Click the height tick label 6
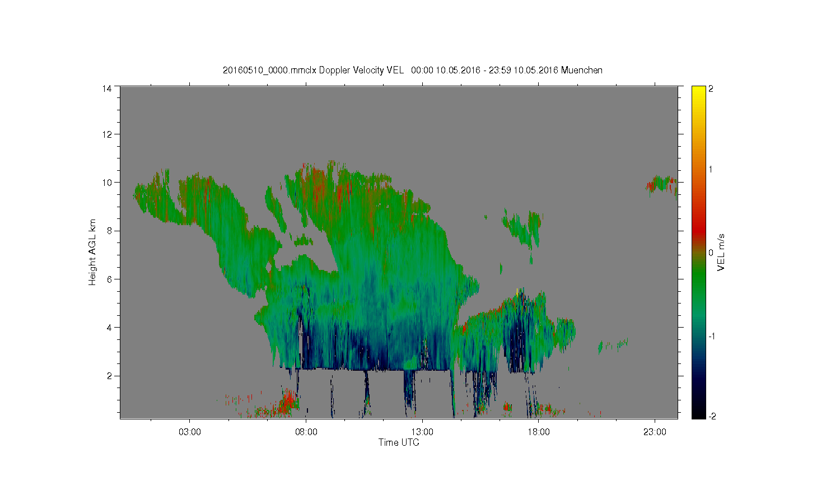This screenshot has height=504, width=840. 110,279
